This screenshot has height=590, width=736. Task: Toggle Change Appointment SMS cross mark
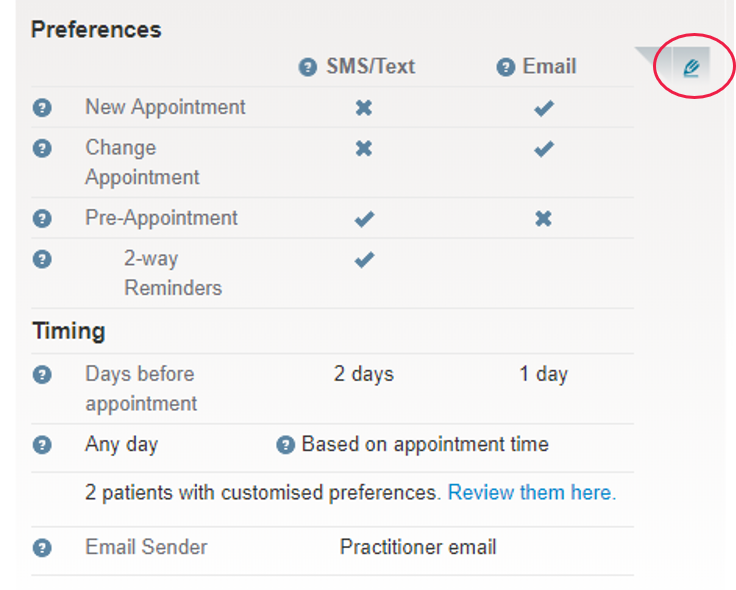[x=364, y=149]
